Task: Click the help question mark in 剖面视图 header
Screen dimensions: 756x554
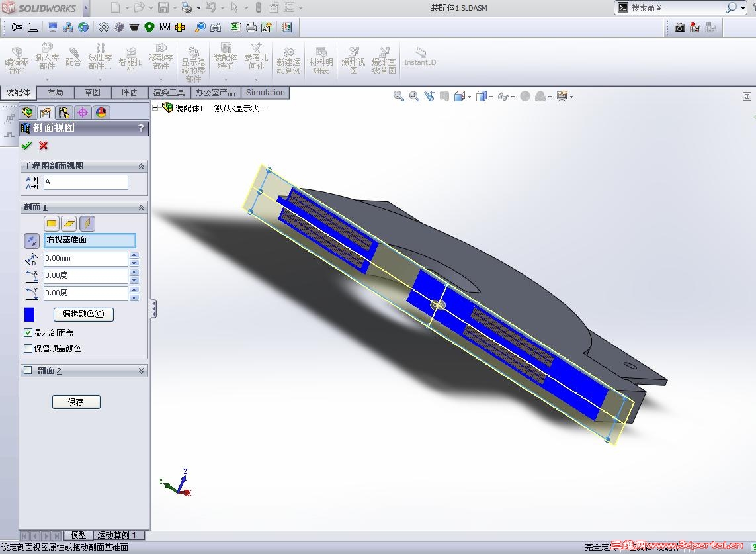Action: point(142,128)
